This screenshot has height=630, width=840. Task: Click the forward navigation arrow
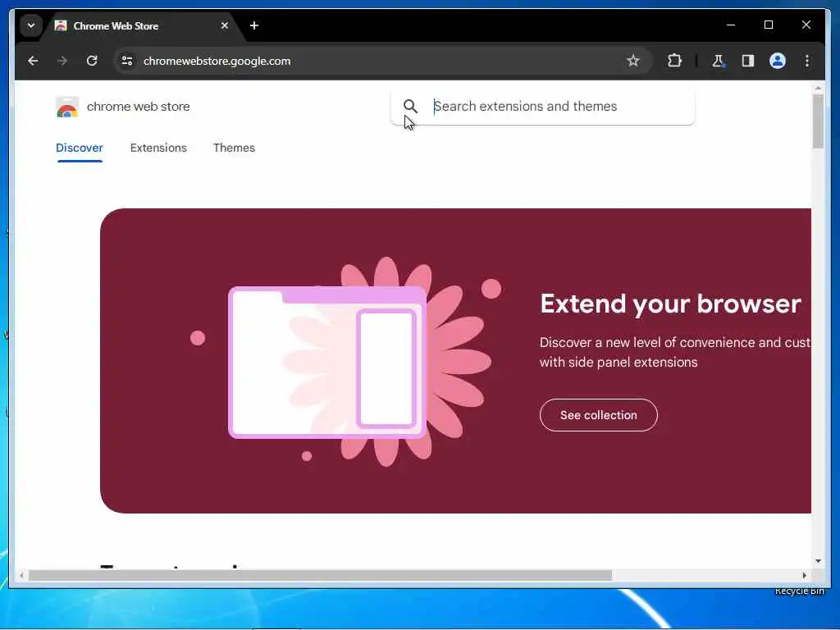(x=62, y=61)
